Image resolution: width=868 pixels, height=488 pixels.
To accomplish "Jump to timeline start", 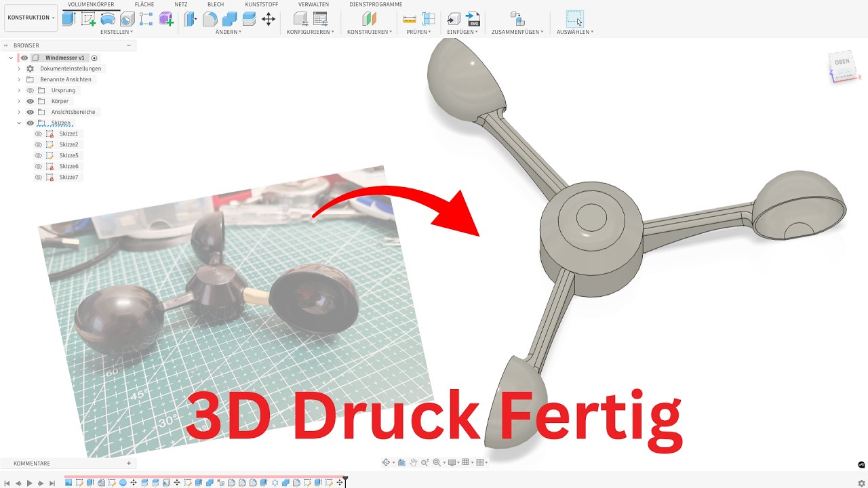I will [x=7, y=483].
